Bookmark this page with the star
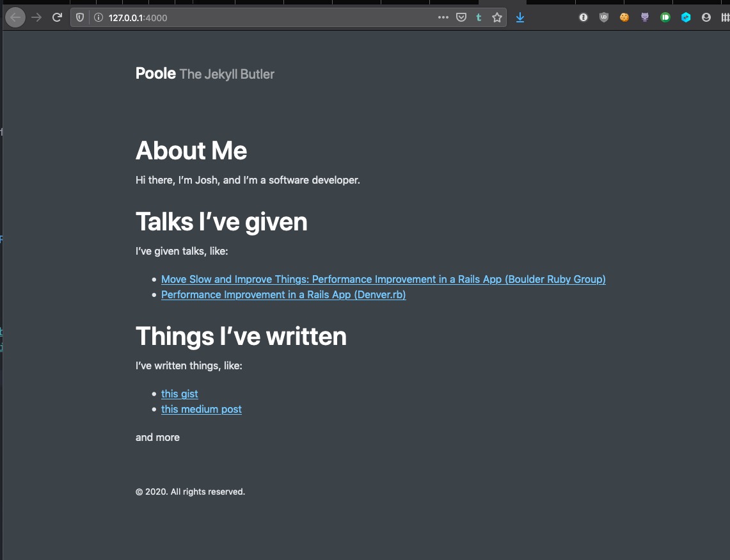 pyautogui.click(x=497, y=18)
